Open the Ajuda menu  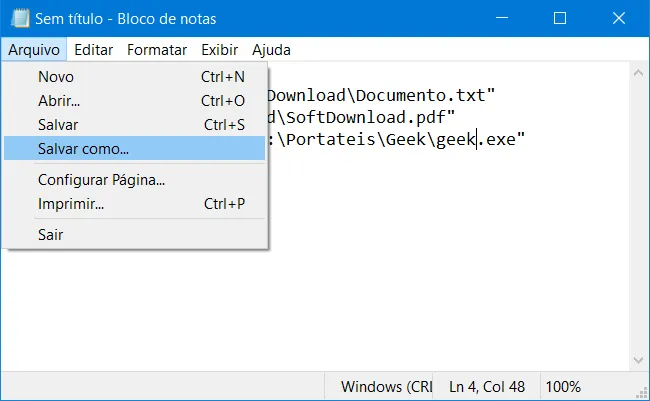click(x=271, y=50)
